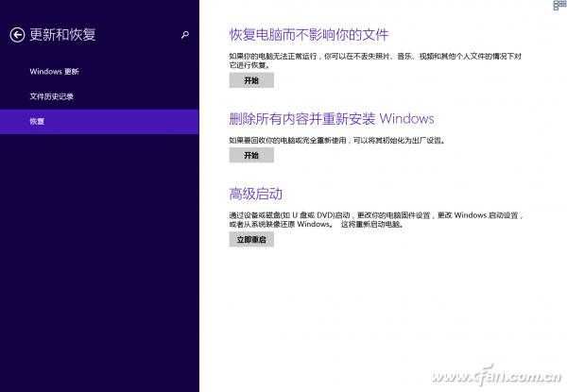Open 文件历史记录 in the sidebar

pyautogui.click(x=51, y=96)
